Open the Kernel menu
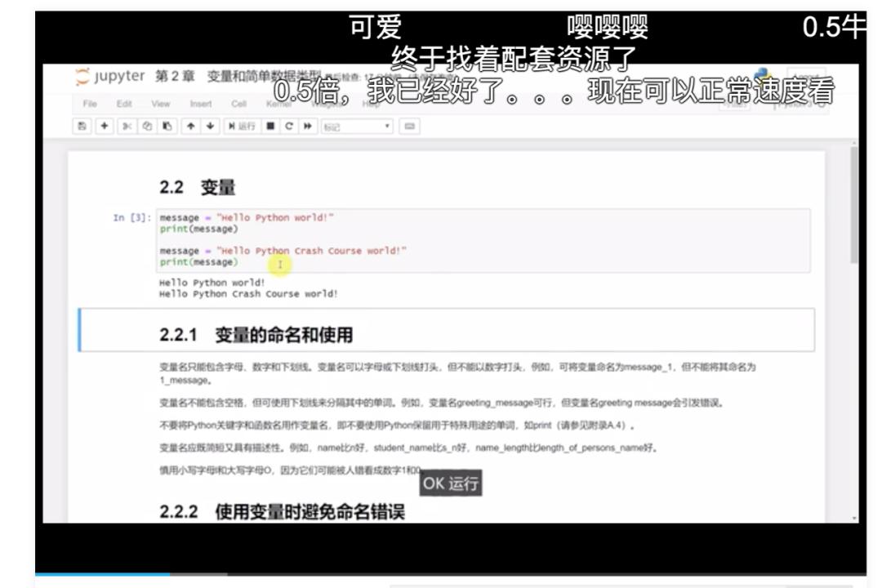This screenshot has height=588, width=882. (278, 103)
